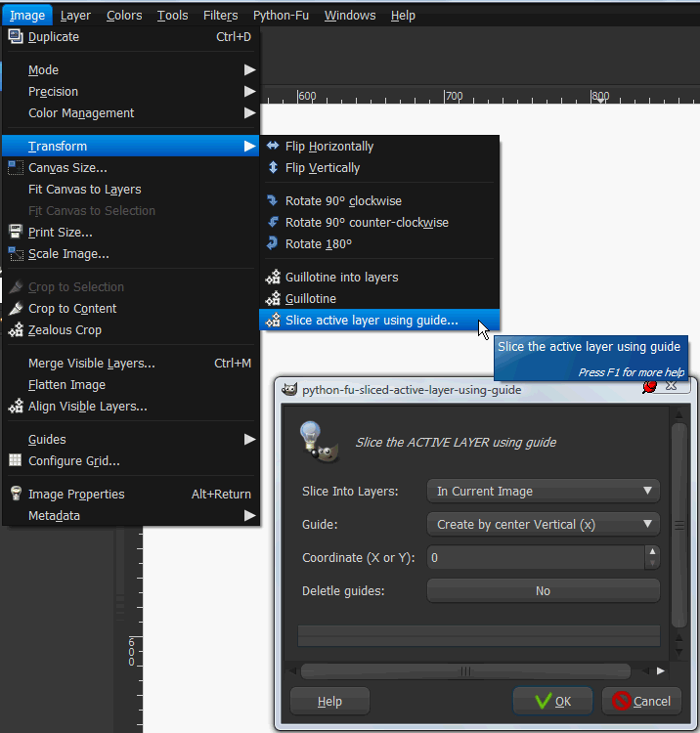Viewport: 700px width, 733px height.
Task: Click the Flip Vertically arrow icon
Action: (273, 167)
